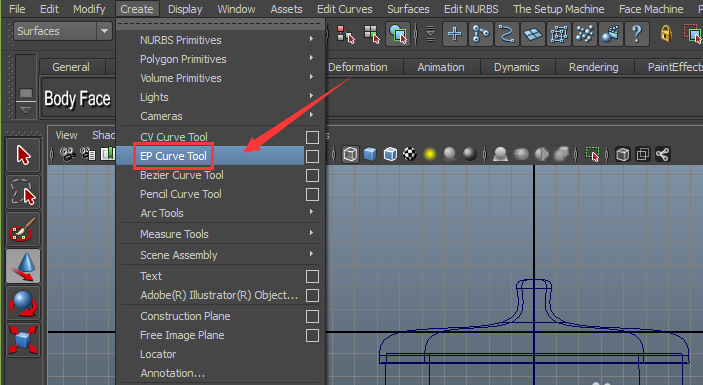The image size is (703, 385).
Task: Open Bezier Curve Tool option box
Action: [x=312, y=175]
